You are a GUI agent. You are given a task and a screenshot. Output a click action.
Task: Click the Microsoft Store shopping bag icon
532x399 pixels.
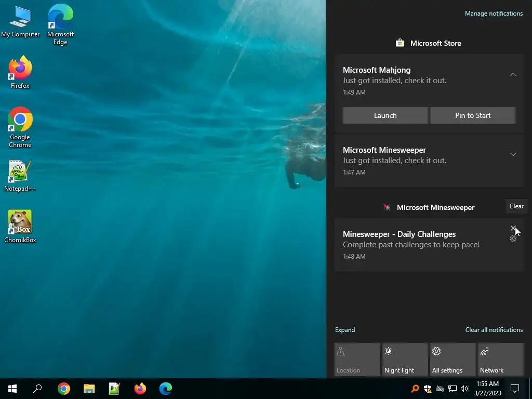coord(400,43)
